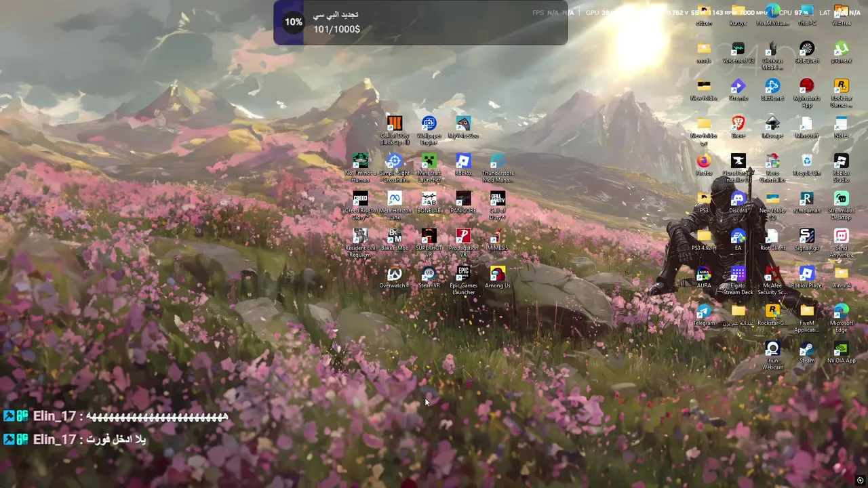Launch Firefox browser
The height and width of the screenshot is (488, 868).
(704, 161)
